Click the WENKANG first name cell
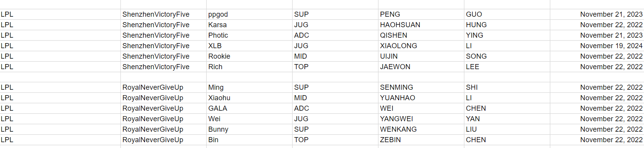Viewport: 644px width, 148px height. click(421, 129)
